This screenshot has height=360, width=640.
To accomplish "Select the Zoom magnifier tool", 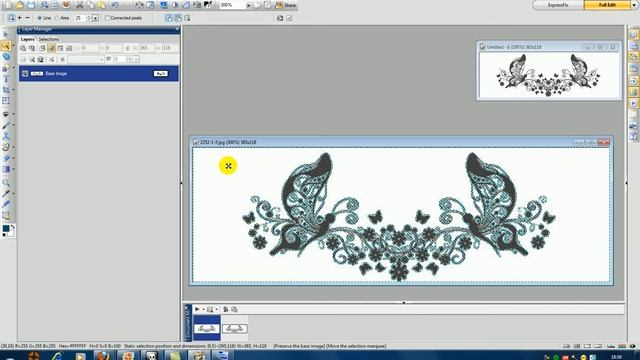I will (6, 182).
